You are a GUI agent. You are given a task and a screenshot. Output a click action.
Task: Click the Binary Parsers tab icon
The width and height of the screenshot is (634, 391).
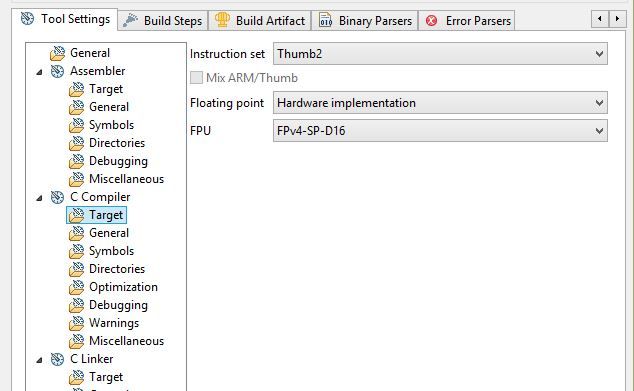point(325,20)
